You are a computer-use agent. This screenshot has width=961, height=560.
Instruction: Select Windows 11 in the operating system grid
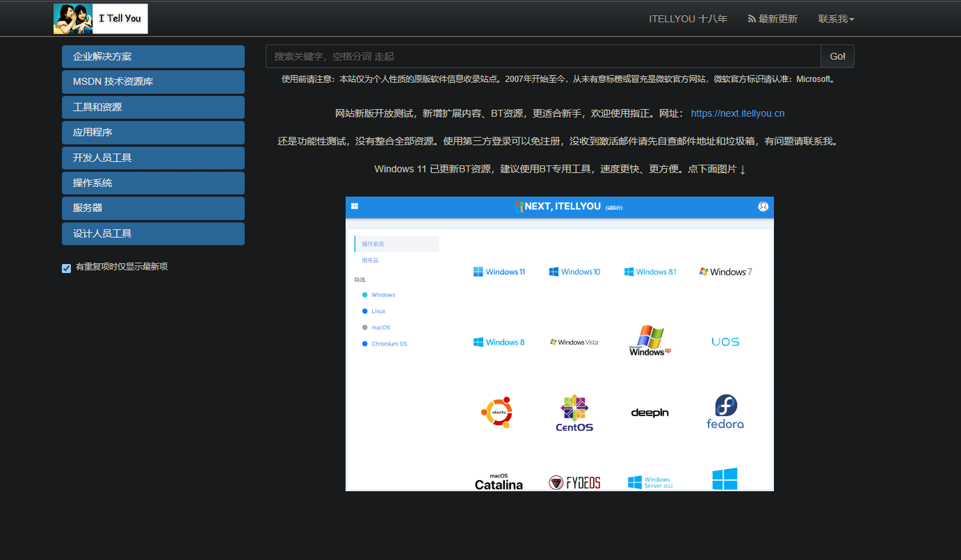point(499,271)
